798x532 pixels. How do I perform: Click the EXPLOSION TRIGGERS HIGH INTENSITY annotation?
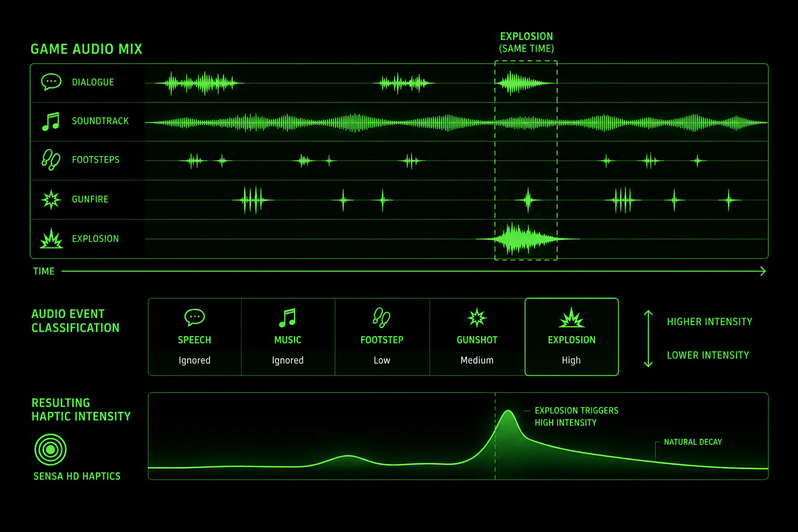(576, 416)
